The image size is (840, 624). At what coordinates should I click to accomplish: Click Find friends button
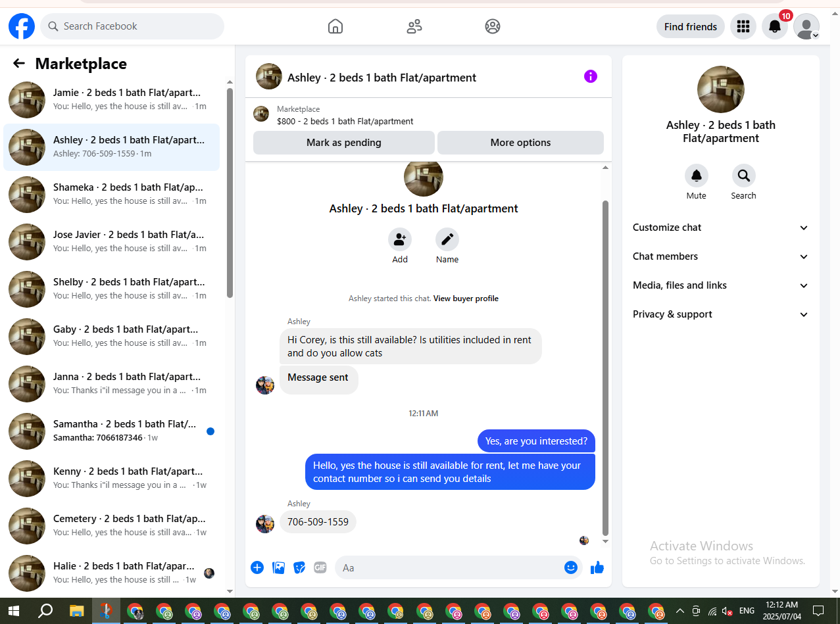click(x=691, y=26)
